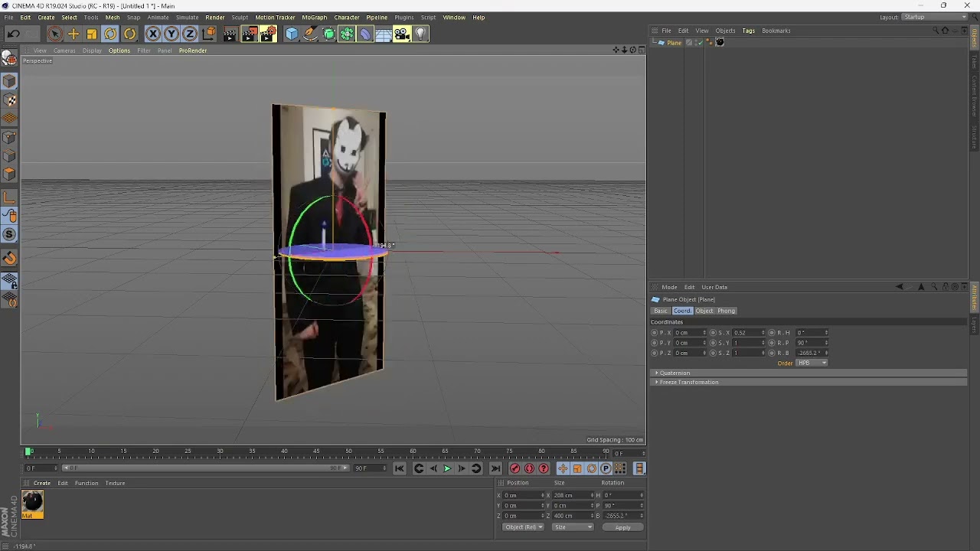Viewport: 980px width, 551px height.
Task: Expand the Freeze Transformation section
Action: pos(810,382)
